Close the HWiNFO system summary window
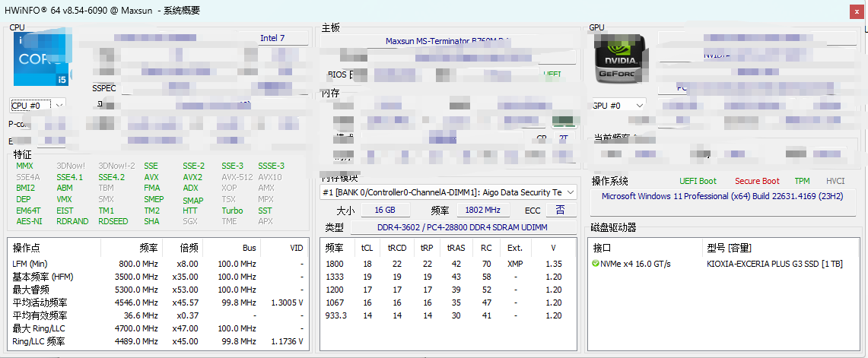The width and height of the screenshot is (868, 358). tap(857, 11)
